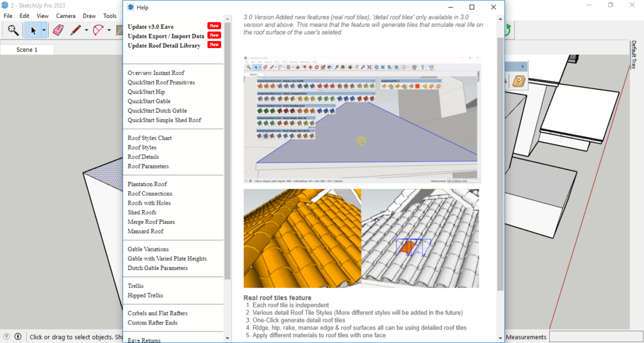Click the SketchUp logo in Help title bar
This screenshot has height=343, width=644.
click(x=131, y=8)
